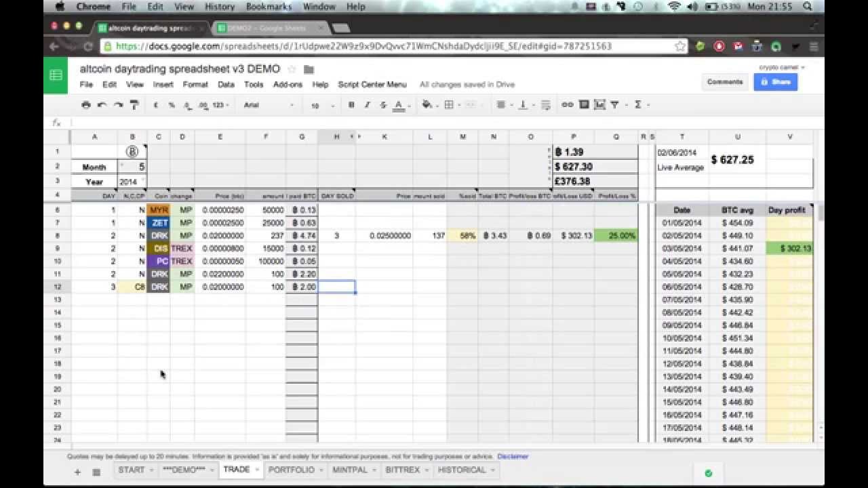Open crypto camel account dropdown
This screenshot has width=868, height=488.
(783, 68)
